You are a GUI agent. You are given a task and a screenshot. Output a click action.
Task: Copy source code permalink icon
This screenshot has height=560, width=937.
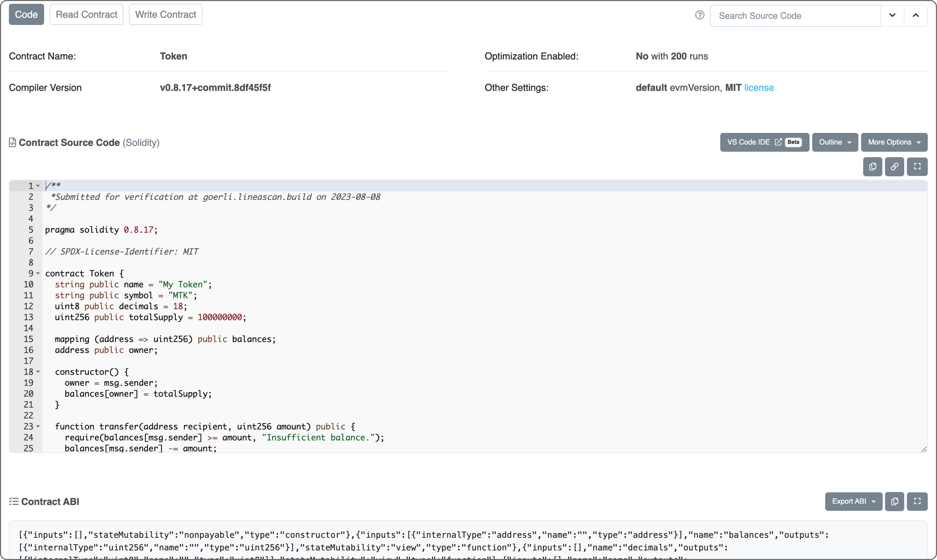[x=894, y=166]
